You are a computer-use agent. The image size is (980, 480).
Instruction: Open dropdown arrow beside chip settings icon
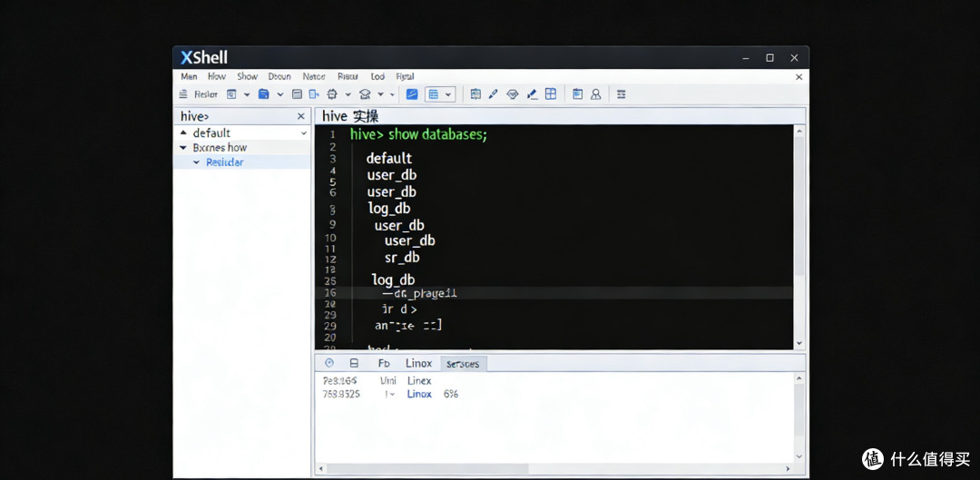tap(348, 95)
